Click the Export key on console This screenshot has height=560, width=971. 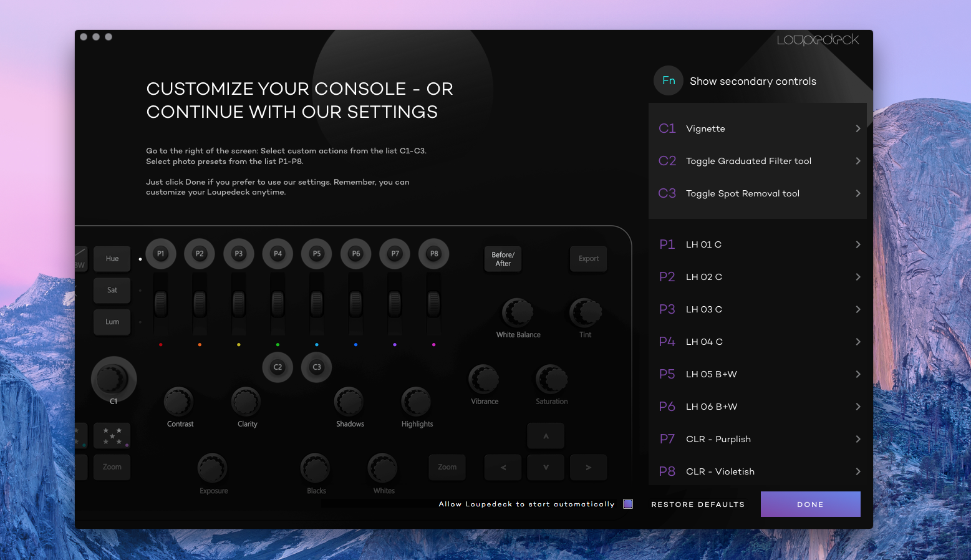tap(588, 259)
